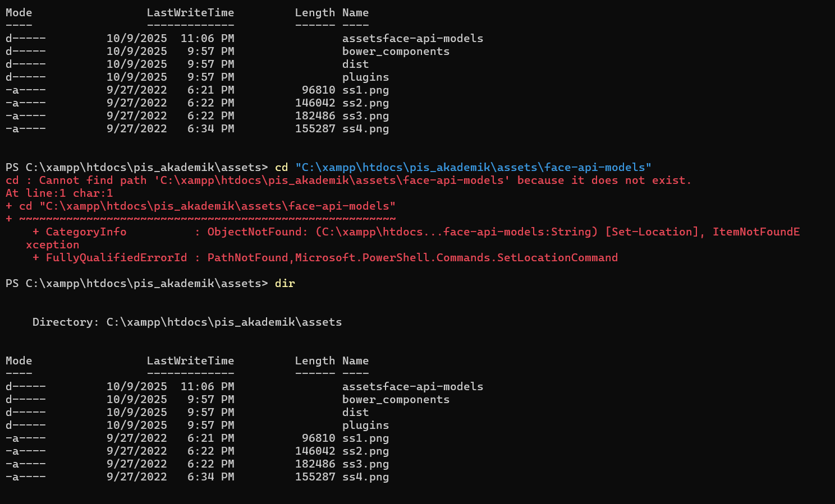Click 'plugins' in the listing after dir
Screen dimensions: 835x504
(x=365, y=425)
